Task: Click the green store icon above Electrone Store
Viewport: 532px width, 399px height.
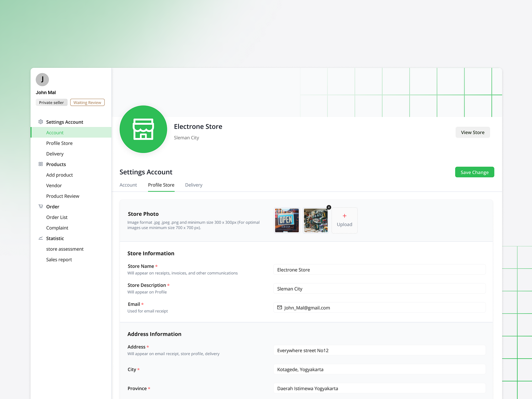Action: click(143, 129)
